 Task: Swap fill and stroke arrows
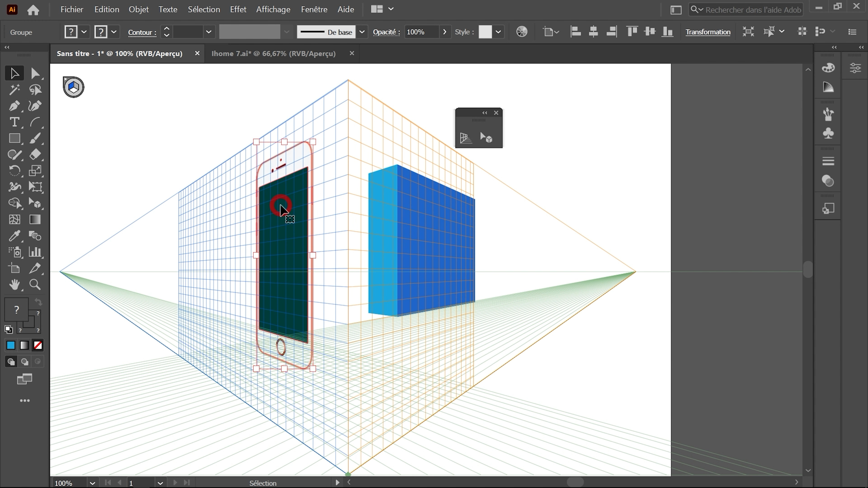pos(38,302)
